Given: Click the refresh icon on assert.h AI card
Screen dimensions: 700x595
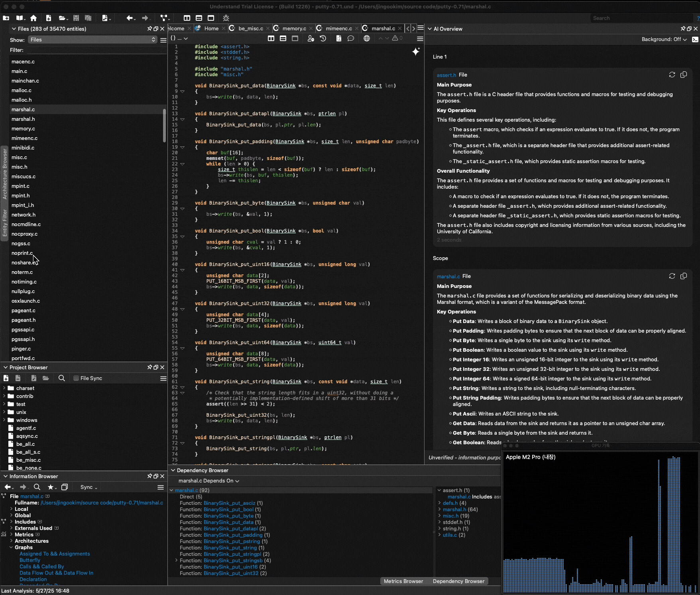Looking at the screenshot, I should [x=672, y=75].
